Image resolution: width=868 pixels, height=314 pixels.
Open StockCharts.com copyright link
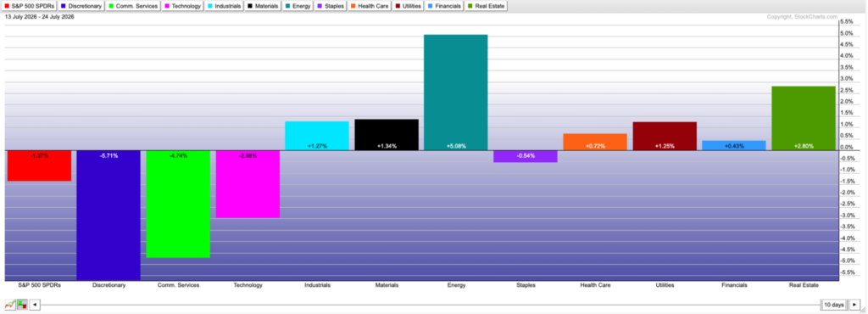pyautogui.click(x=802, y=17)
